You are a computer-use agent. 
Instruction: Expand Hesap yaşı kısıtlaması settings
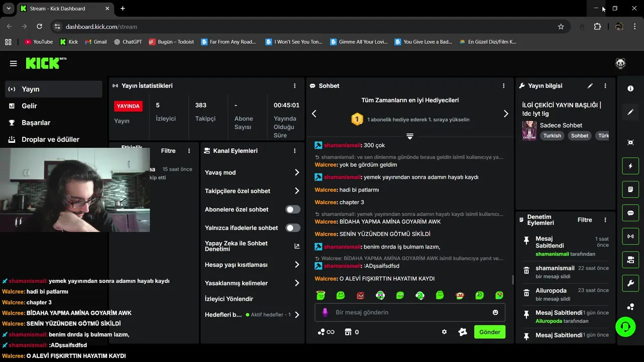click(x=297, y=265)
